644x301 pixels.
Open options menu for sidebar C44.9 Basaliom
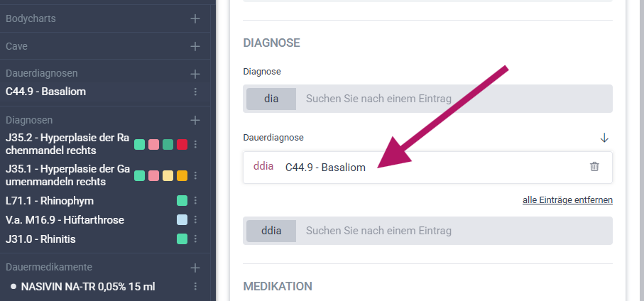point(195,92)
